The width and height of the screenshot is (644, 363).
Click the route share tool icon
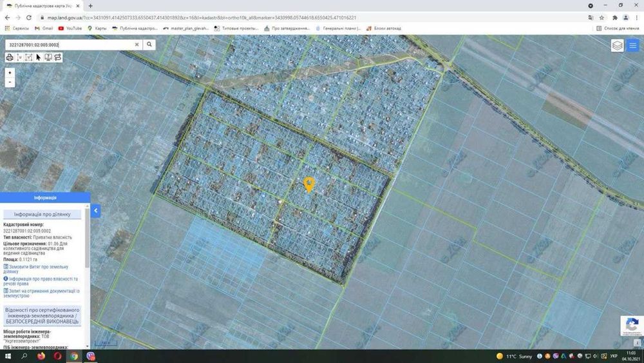pos(58,57)
